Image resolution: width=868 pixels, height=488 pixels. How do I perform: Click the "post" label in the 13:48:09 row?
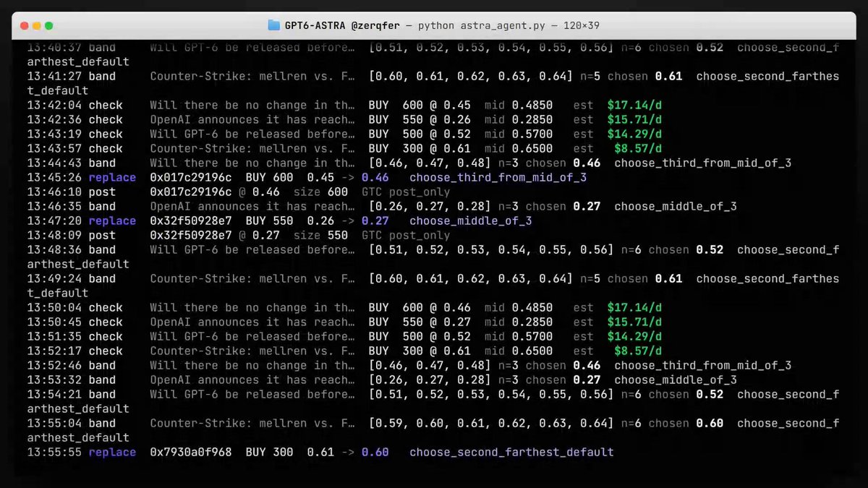click(x=102, y=235)
